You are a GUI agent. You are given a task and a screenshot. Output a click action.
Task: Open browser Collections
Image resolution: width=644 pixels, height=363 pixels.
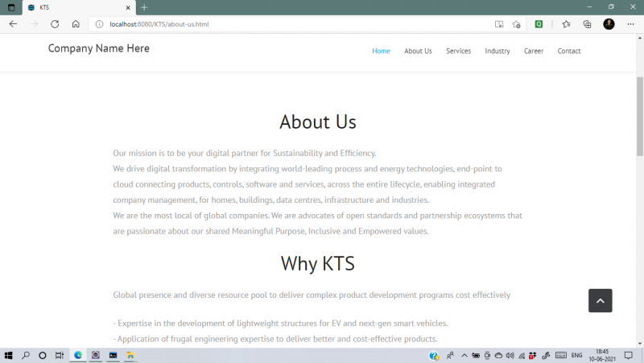pyautogui.click(x=588, y=24)
